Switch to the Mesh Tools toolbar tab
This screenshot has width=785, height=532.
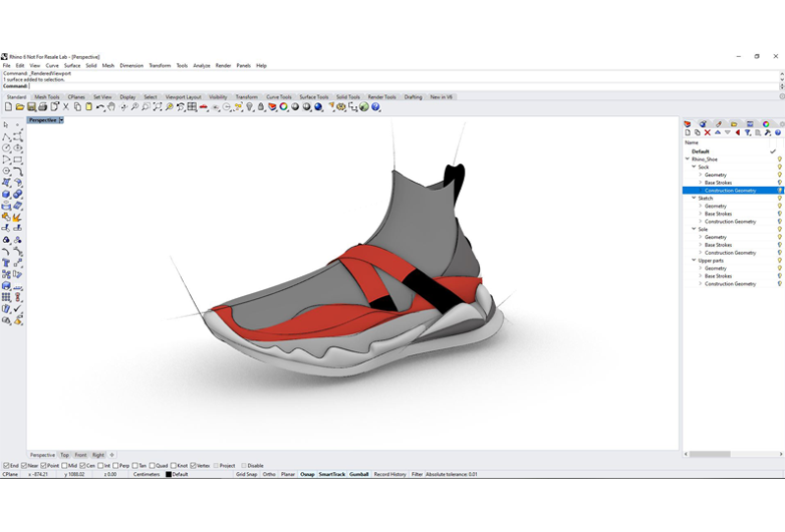[x=47, y=97]
